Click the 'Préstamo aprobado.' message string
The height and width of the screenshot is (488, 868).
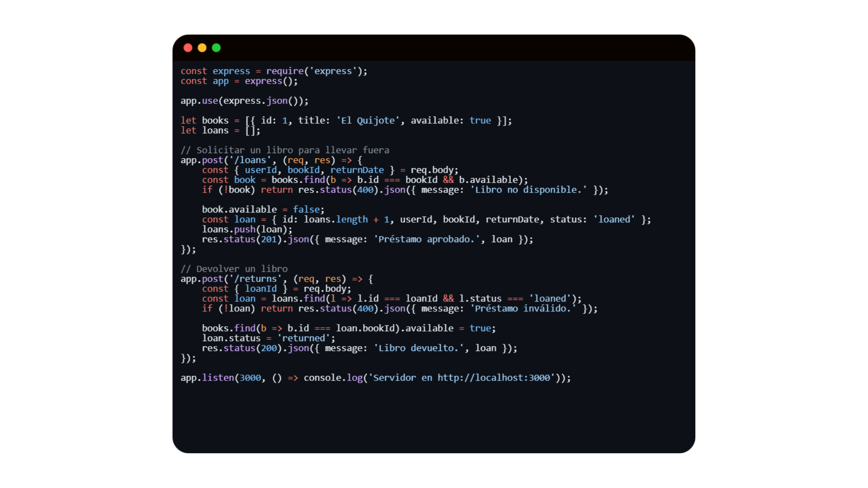426,239
